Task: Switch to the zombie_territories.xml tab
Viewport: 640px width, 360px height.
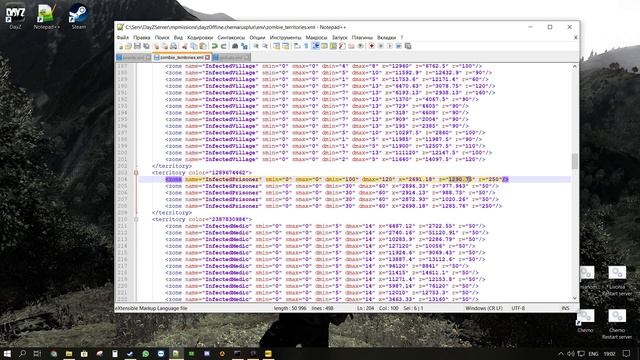Action: point(181,58)
